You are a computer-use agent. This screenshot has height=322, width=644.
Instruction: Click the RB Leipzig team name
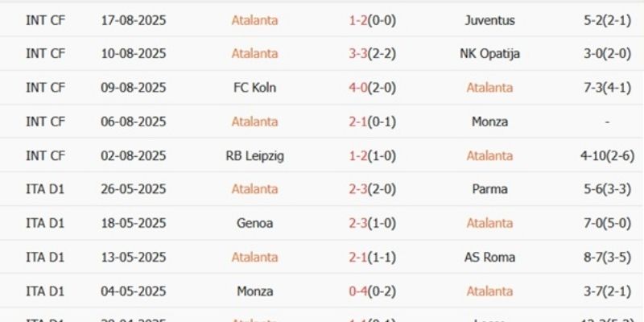pyautogui.click(x=254, y=155)
